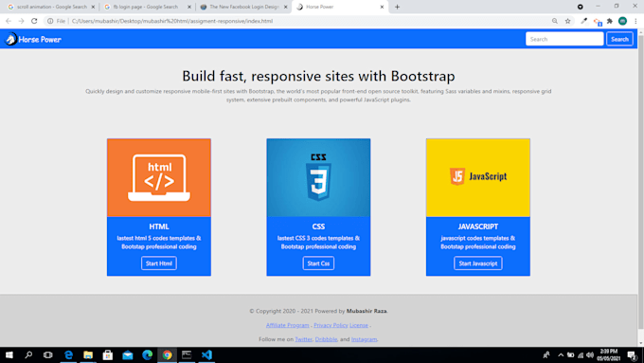Close the Horse Power tab
The image size is (644, 363).
[x=382, y=7]
